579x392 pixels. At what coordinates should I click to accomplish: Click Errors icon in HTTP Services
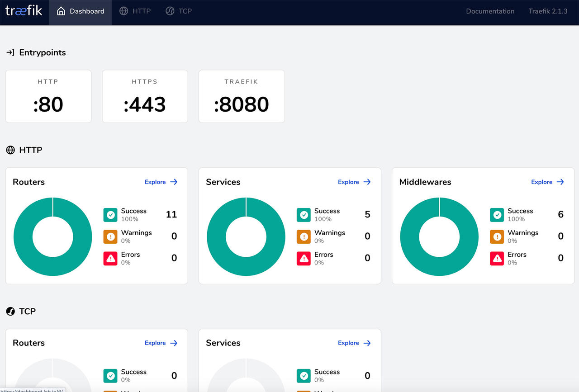(304, 258)
